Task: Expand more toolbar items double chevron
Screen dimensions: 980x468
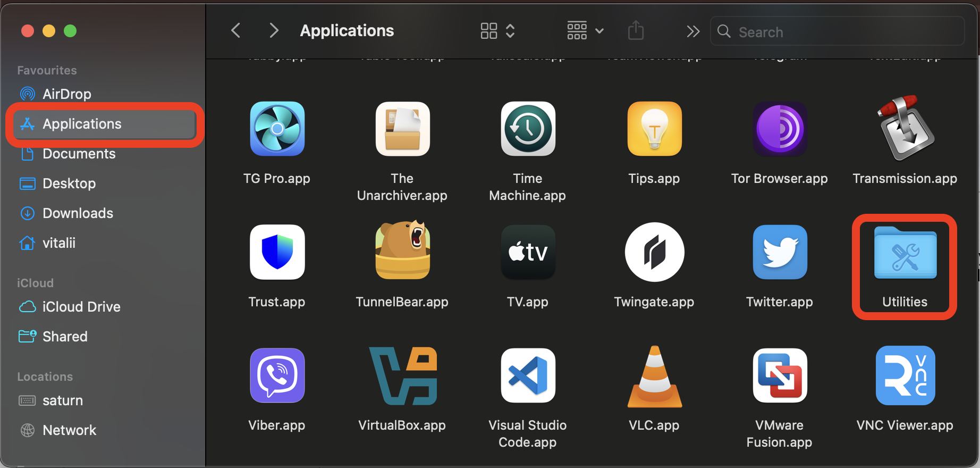Action: click(x=692, y=31)
